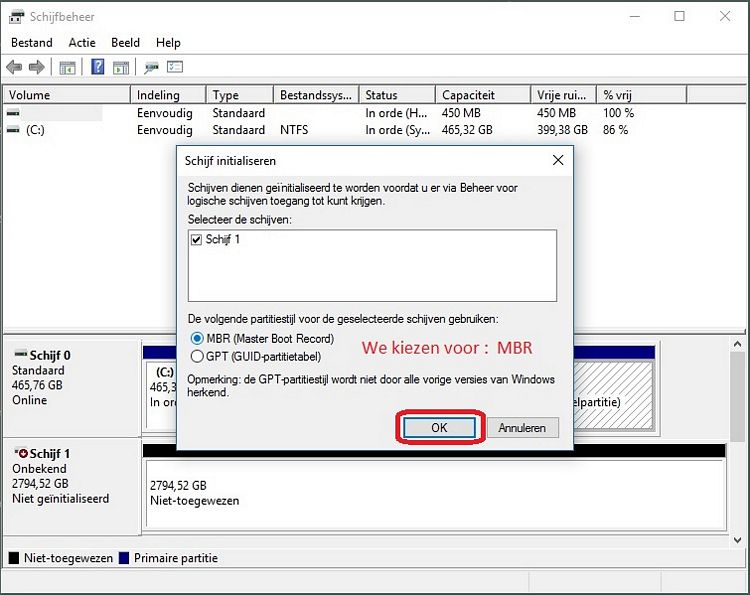Close the Schijf initialiseren dialog
The image size is (750, 595).
[x=558, y=160]
